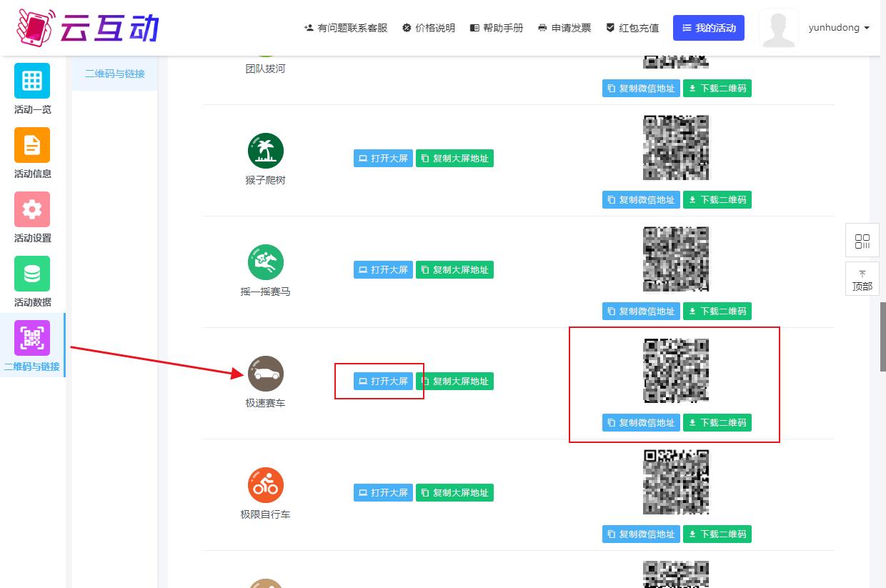
Task: Expand the yunhudong account dropdown
Action: pos(839,28)
